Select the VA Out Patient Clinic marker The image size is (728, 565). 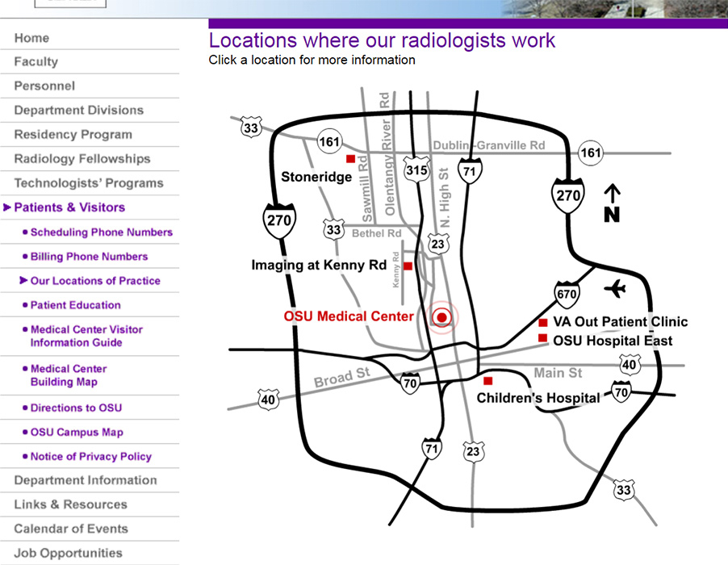point(542,321)
